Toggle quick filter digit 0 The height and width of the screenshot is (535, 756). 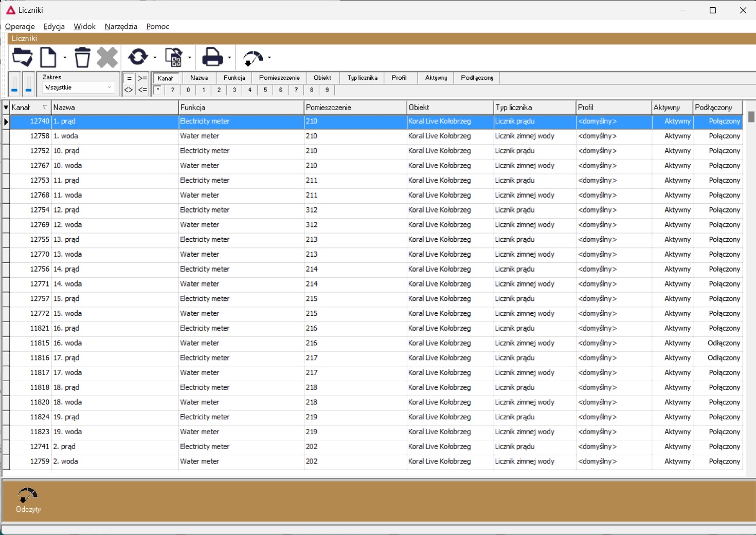[188, 90]
